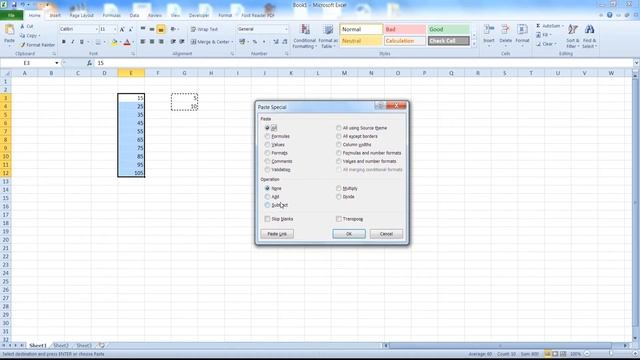Open Find & Select dropdown
The image size is (640, 360).
(x=589, y=37)
